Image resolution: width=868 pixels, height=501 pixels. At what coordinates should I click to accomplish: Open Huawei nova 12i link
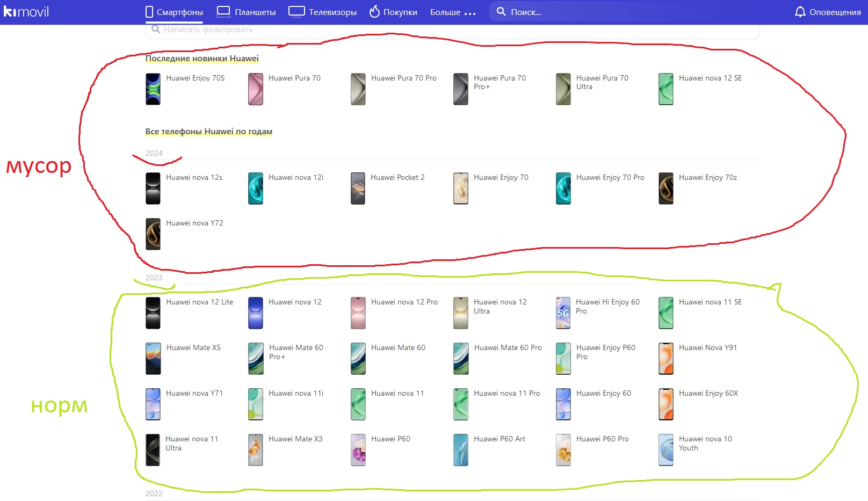(296, 177)
